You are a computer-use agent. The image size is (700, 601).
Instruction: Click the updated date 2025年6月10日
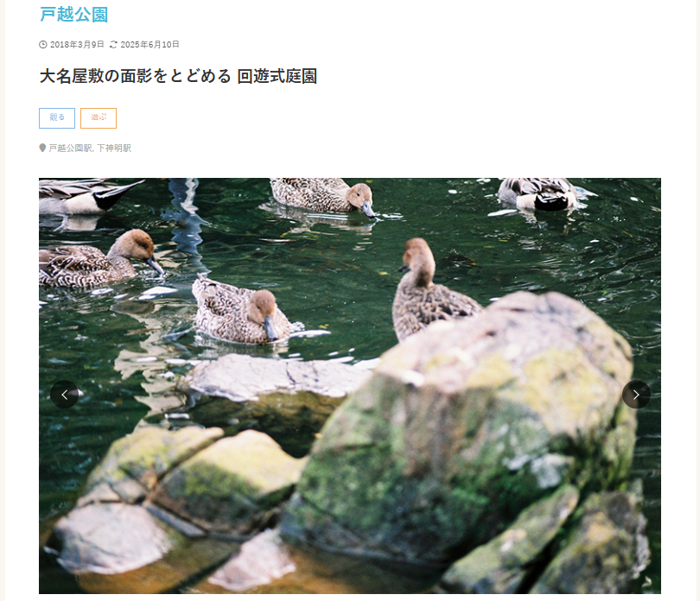[x=150, y=44]
